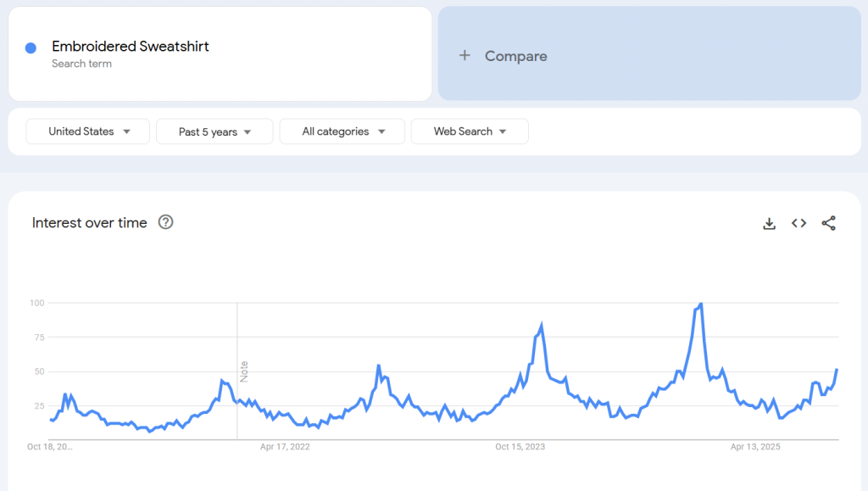Click the Apr 17, 2022 axis label

(x=285, y=446)
